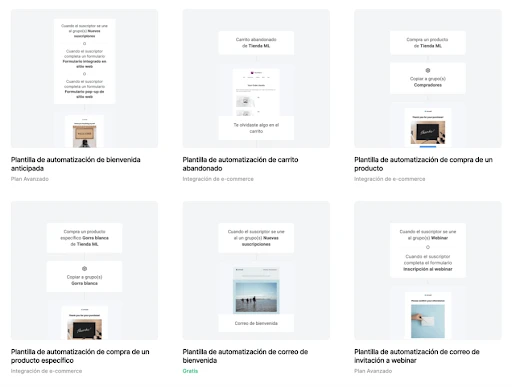Click 'Copiar a grupo(s) Gorra blanca' step
The image size is (512, 387).
(84, 277)
